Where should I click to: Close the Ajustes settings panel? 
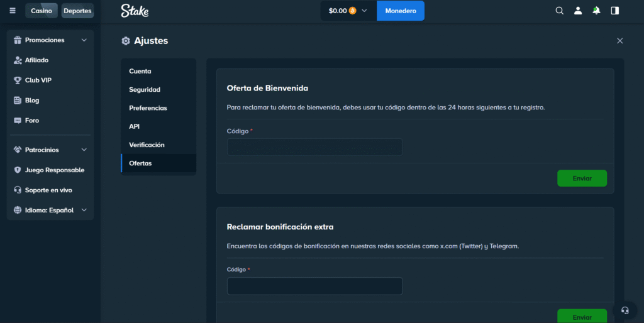coord(619,41)
